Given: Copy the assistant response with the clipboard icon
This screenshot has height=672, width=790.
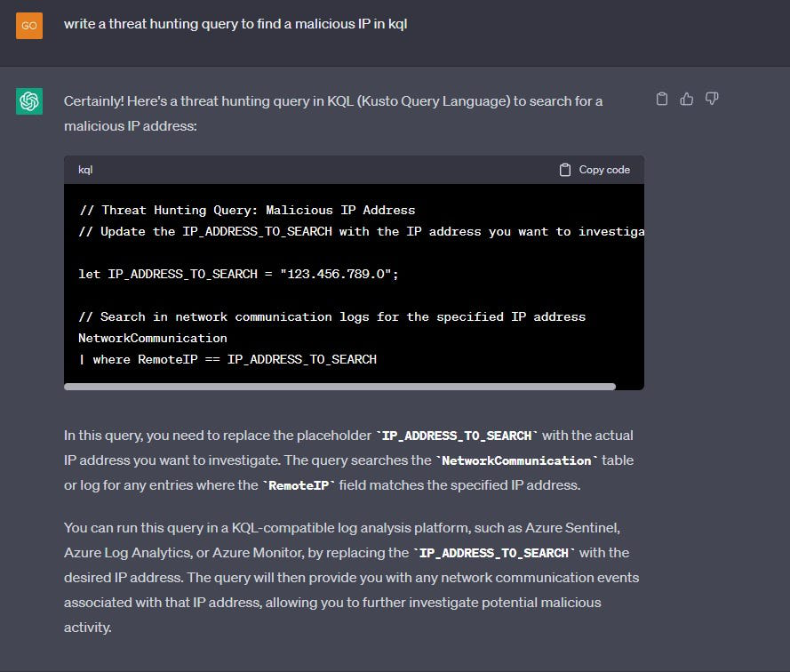Looking at the screenshot, I should point(662,99).
